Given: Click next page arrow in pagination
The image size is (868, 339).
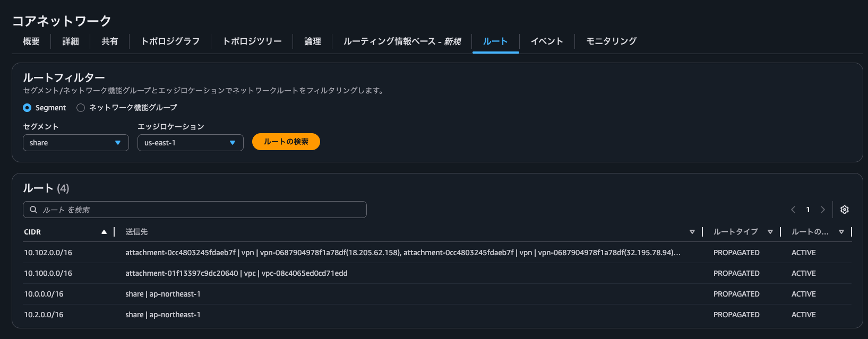Looking at the screenshot, I should pos(823,210).
